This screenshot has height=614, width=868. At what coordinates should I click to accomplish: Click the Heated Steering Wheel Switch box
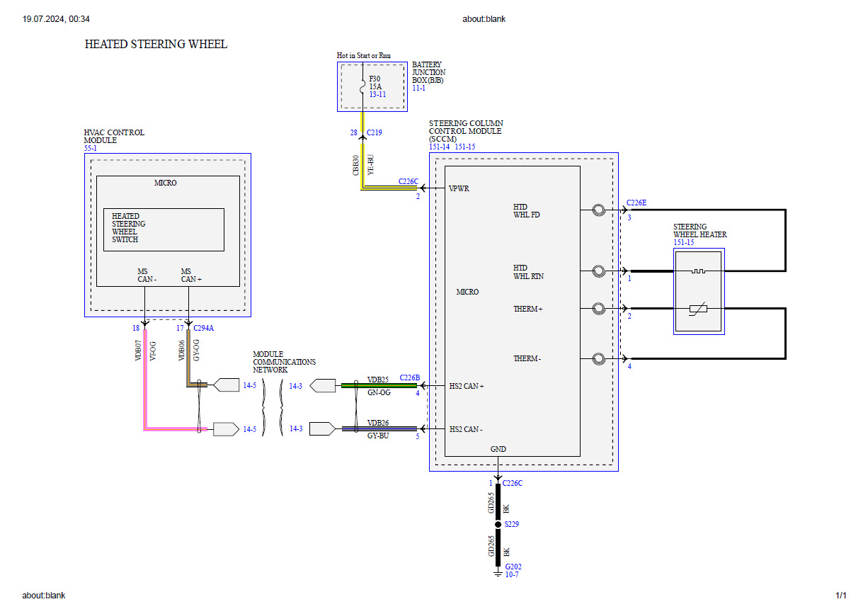[164, 229]
